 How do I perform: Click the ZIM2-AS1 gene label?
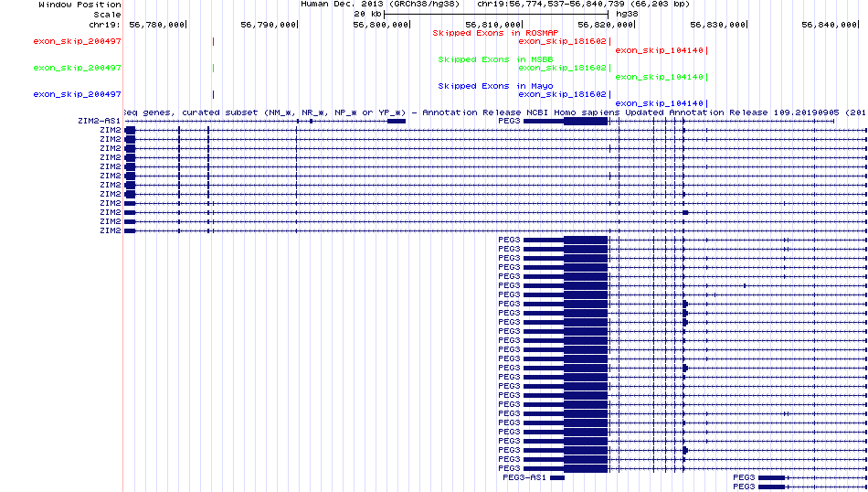(100, 121)
